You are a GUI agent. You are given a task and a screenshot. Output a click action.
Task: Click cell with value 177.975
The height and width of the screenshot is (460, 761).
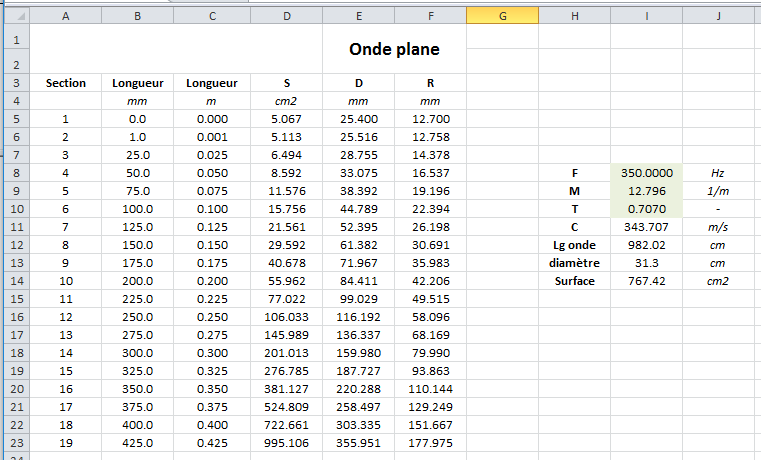[x=430, y=443]
